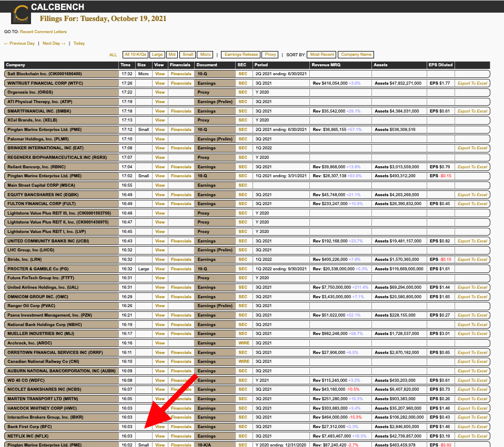Sort filings by Company Name
Viewport: 504px width, 447px height.
(356, 55)
